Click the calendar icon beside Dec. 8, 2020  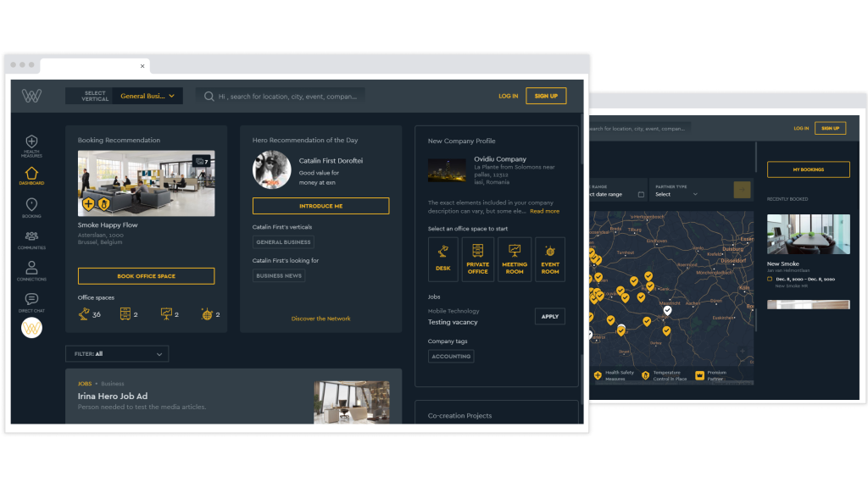pyautogui.click(x=770, y=280)
